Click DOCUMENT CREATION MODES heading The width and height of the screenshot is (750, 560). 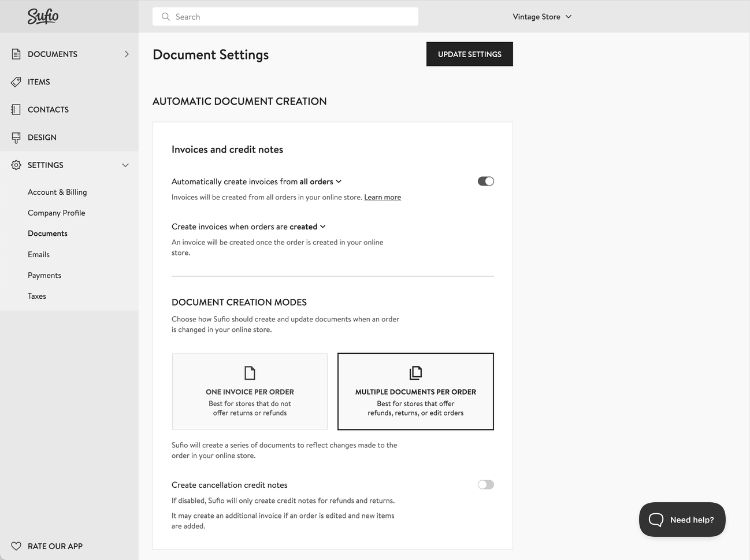coord(239,302)
